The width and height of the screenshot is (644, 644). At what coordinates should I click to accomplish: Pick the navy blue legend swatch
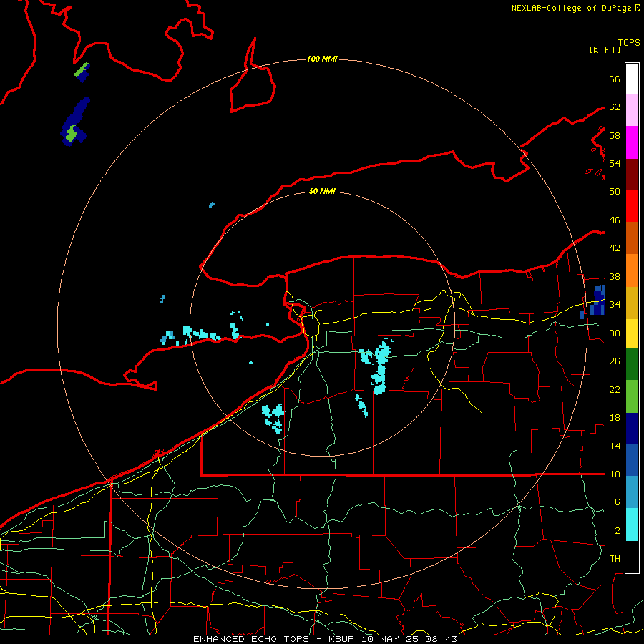tap(632, 429)
